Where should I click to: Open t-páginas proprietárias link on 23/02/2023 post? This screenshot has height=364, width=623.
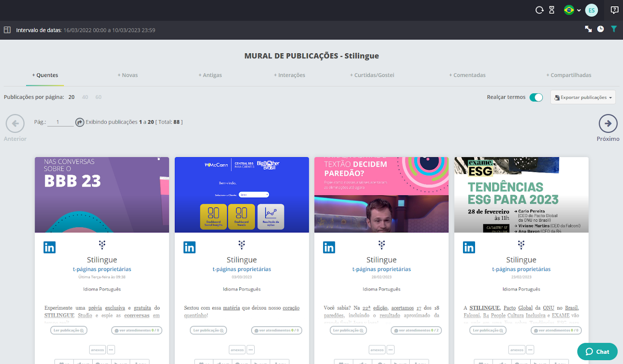click(521, 269)
